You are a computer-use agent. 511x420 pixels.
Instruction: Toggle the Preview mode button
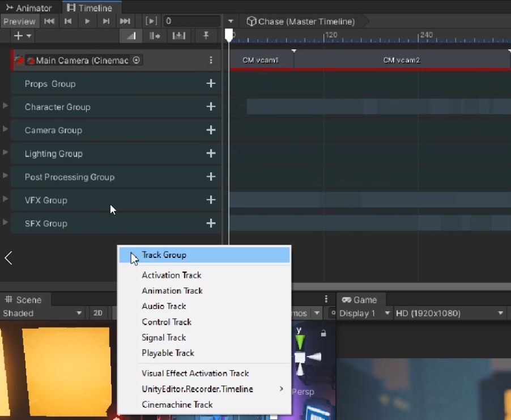[x=19, y=22]
